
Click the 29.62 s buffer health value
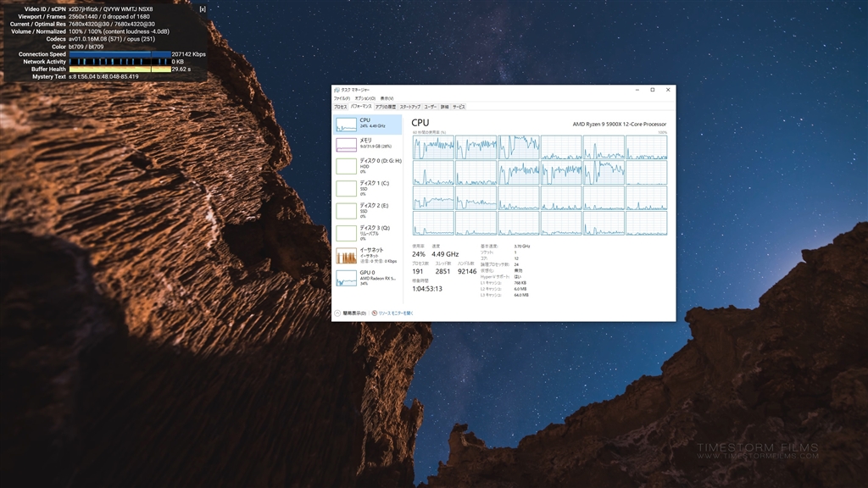point(181,69)
